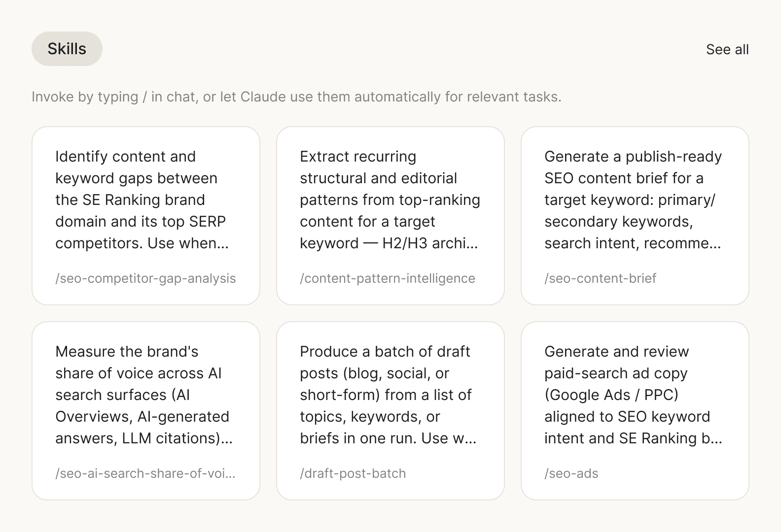Click 'Identify content and keyword gaps' description

pos(142,199)
